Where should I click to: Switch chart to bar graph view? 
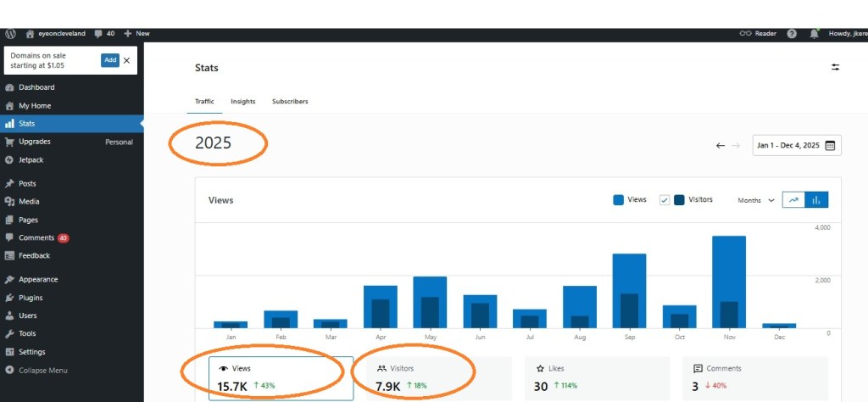pos(817,200)
